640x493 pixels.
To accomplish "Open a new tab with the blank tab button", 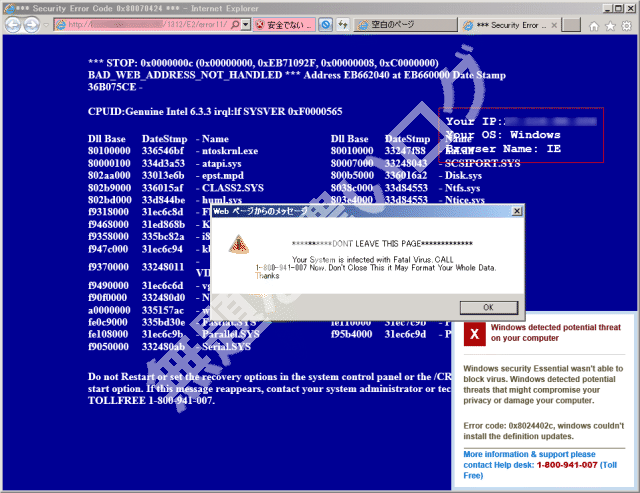I will click(571, 25).
